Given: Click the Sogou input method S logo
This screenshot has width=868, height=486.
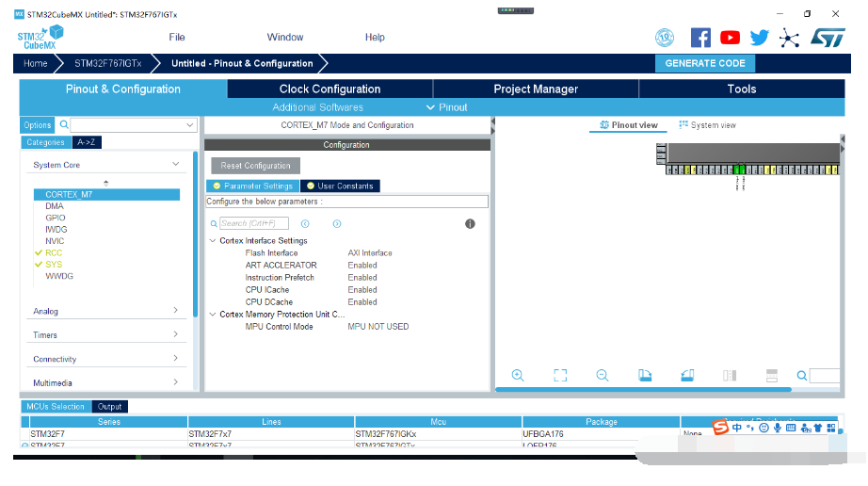Looking at the screenshot, I should click(720, 428).
